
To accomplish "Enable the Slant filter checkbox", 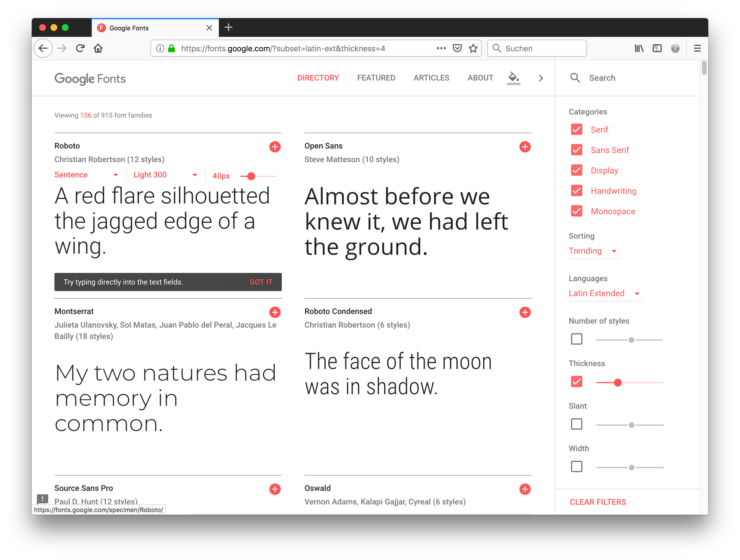I will click(x=576, y=424).
